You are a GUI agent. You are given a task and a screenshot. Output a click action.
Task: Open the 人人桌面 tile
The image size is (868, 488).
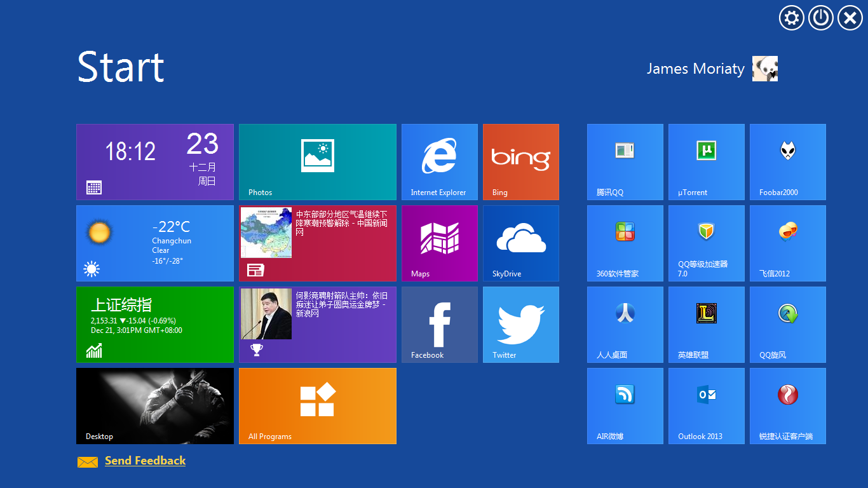(625, 325)
